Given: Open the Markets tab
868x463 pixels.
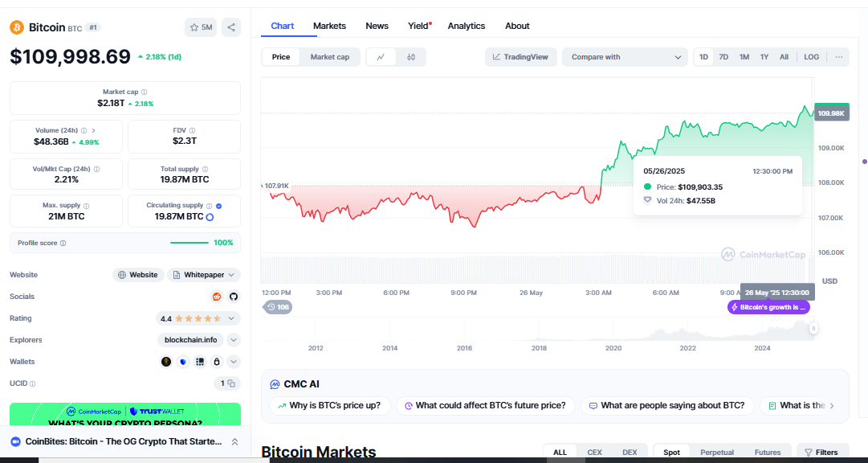Looking at the screenshot, I should point(329,26).
